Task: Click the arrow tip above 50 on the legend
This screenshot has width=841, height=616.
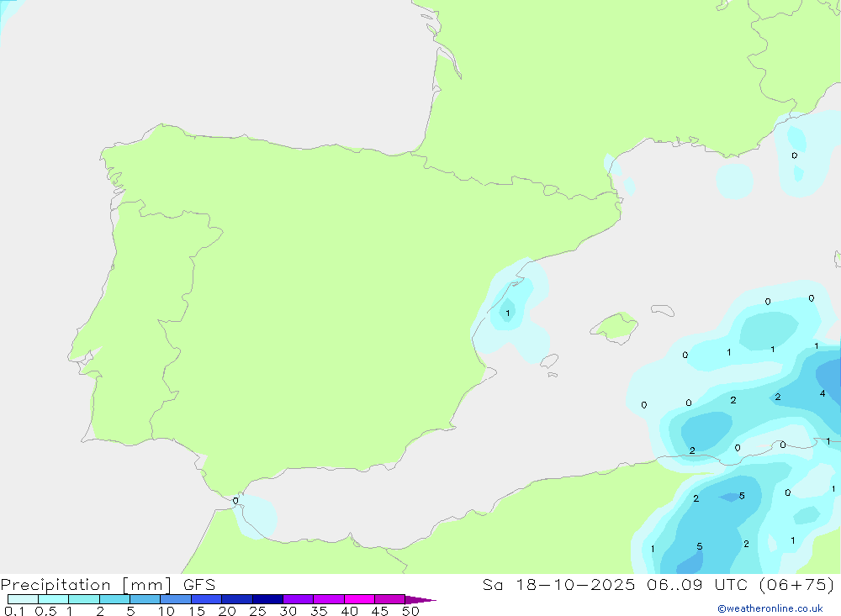Action: pyautogui.click(x=420, y=599)
